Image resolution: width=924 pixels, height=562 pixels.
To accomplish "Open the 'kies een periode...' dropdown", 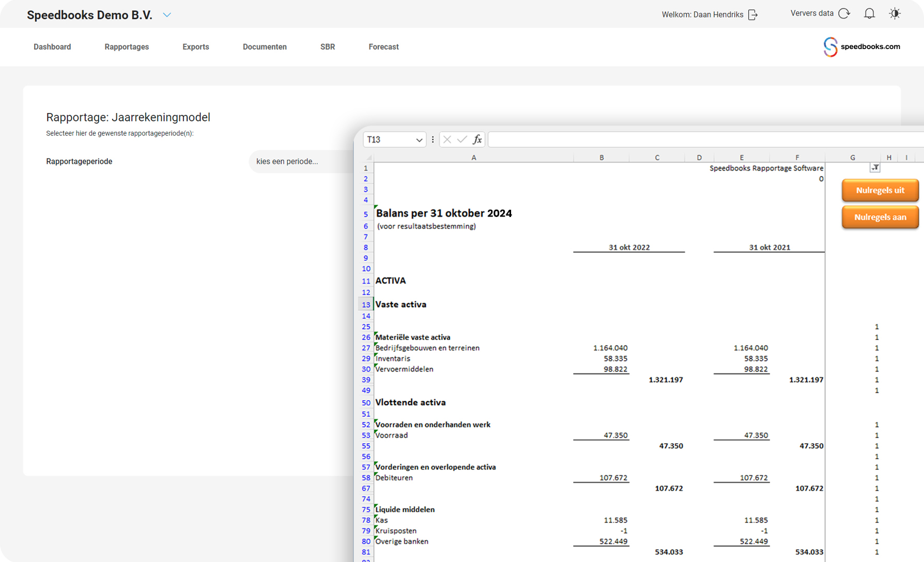I will pyautogui.click(x=301, y=161).
